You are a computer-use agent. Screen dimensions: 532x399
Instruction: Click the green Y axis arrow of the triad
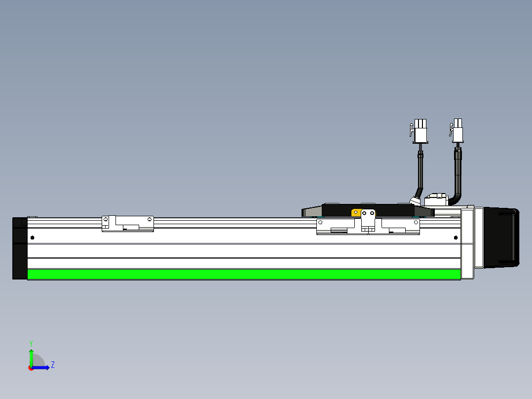pyautogui.click(x=31, y=358)
